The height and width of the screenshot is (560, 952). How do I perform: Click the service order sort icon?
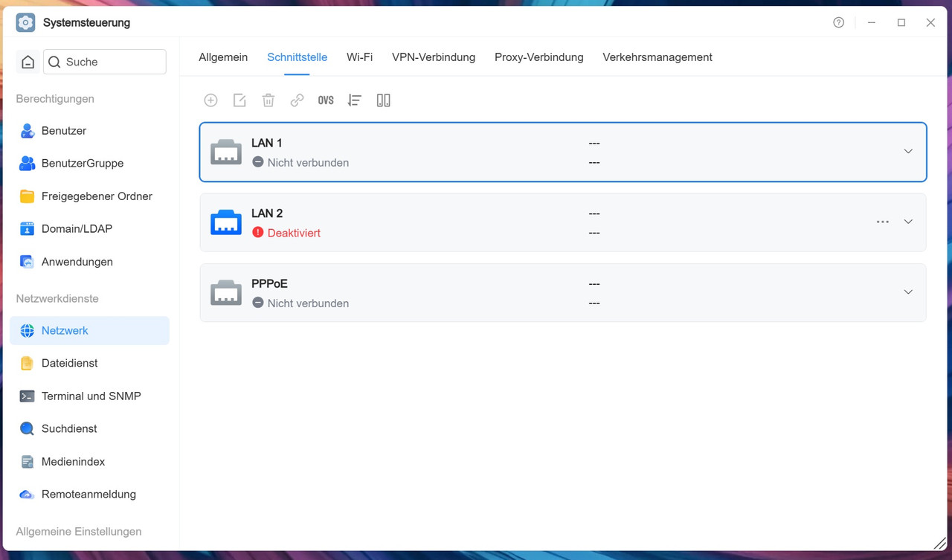click(355, 100)
